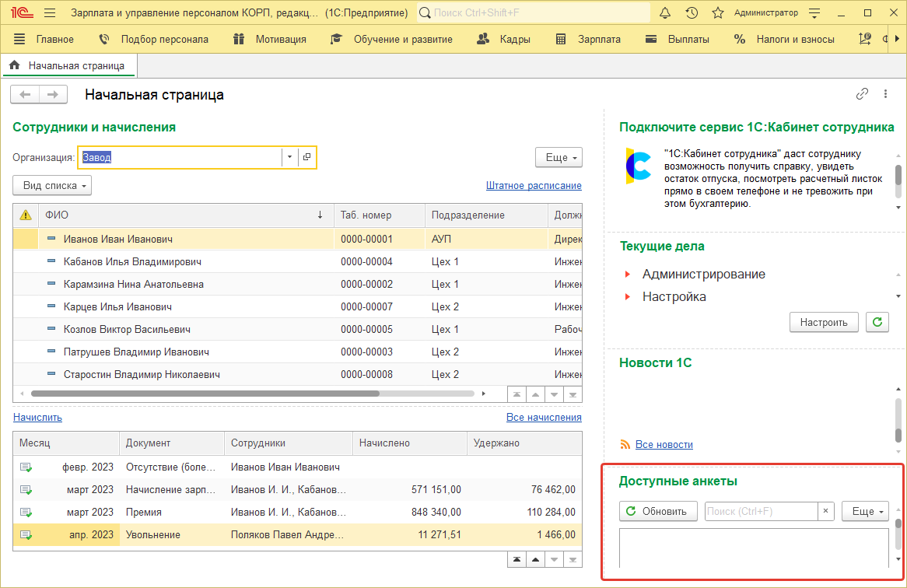
Task: Click the 1C logo icon
Action: coord(22,12)
